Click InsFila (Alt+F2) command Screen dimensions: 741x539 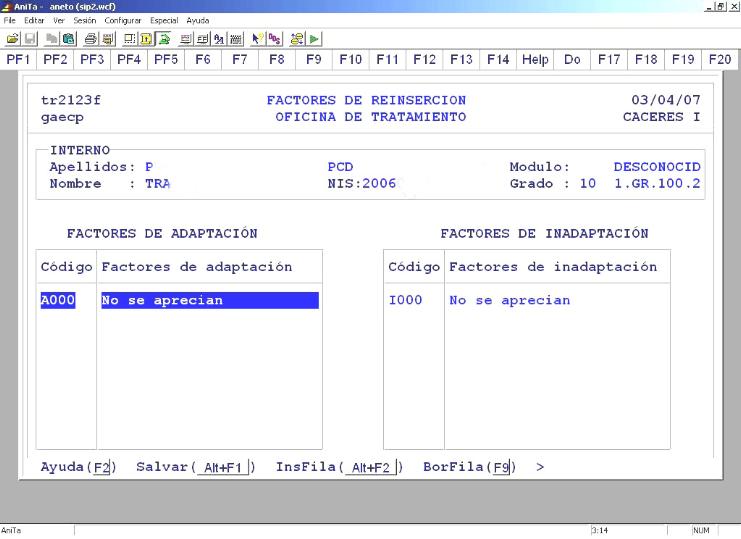click(339, 467)
